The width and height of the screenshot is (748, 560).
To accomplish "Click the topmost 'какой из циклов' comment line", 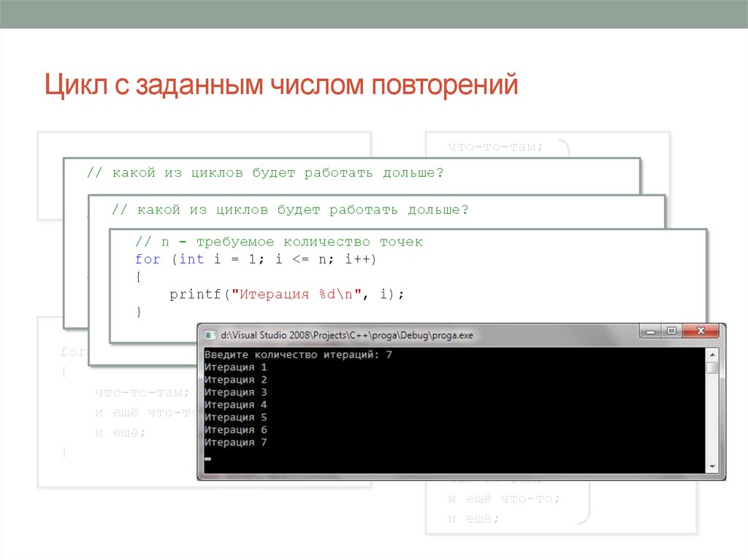I will 265,173.
